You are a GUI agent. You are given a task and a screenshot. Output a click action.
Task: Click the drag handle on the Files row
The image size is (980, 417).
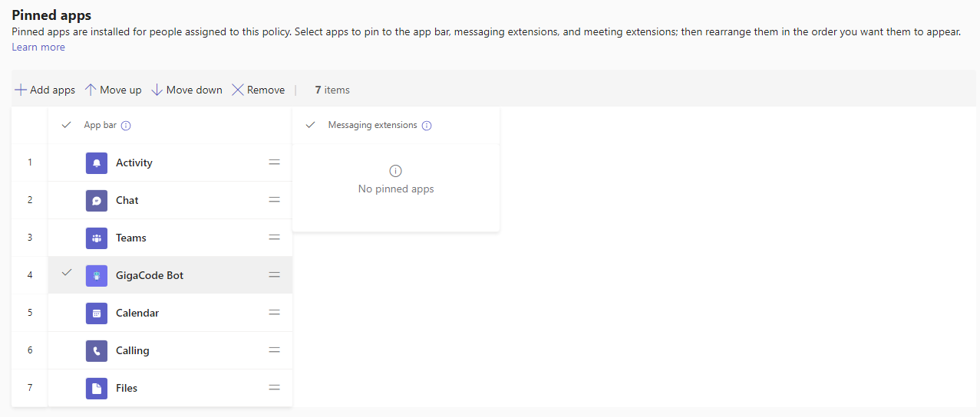point(274,388)
